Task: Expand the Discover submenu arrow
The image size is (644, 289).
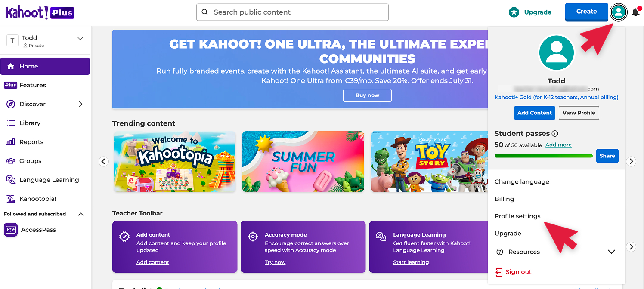Action: tap(80, 104)
